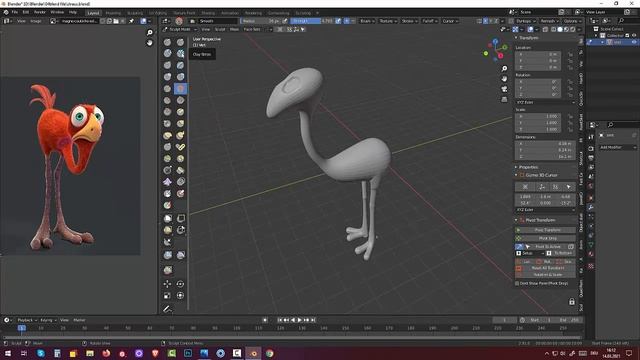
Task: Select the Clay Strips brush
Action: [x=180, y=53]
